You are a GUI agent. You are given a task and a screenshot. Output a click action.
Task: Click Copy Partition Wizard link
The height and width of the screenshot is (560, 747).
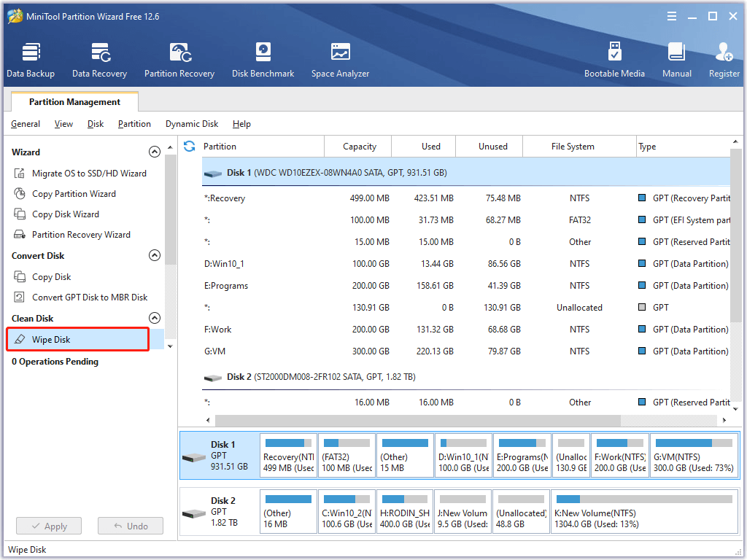[74, 194]
